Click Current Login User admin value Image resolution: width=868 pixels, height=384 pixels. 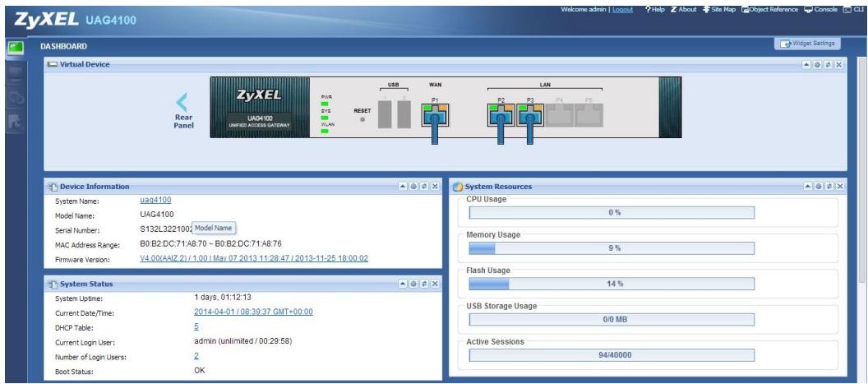[x=243, y=340]
